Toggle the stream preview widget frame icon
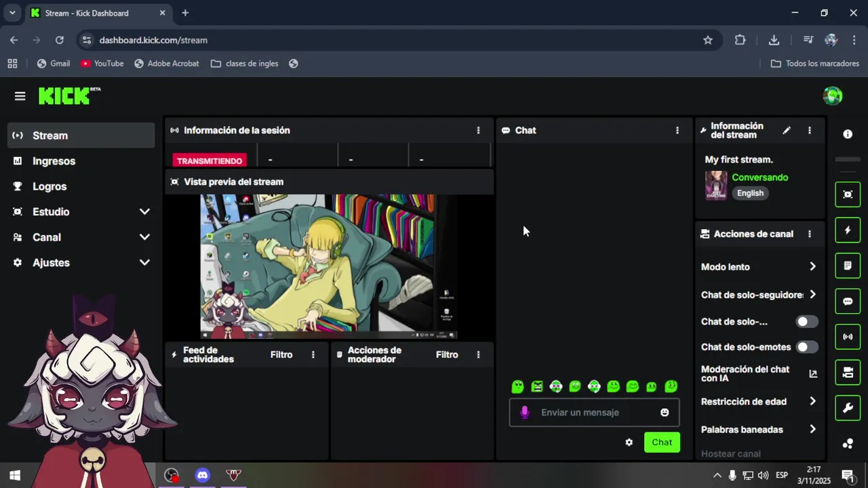 pyautogui.click(x=848, y=195)
